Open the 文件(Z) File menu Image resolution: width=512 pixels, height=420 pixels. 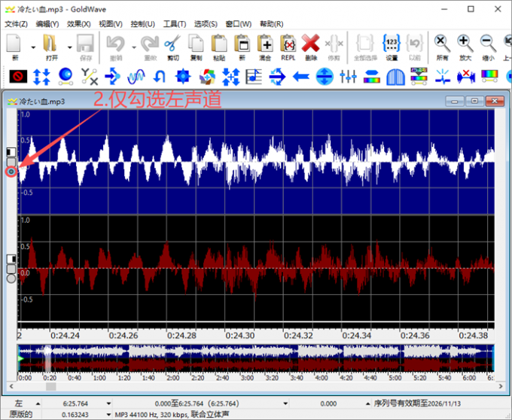click(x=16, y=24)
